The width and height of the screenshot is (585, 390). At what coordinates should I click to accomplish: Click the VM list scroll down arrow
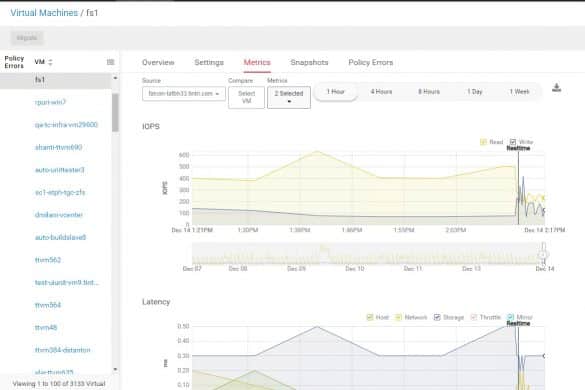[115, 369]
